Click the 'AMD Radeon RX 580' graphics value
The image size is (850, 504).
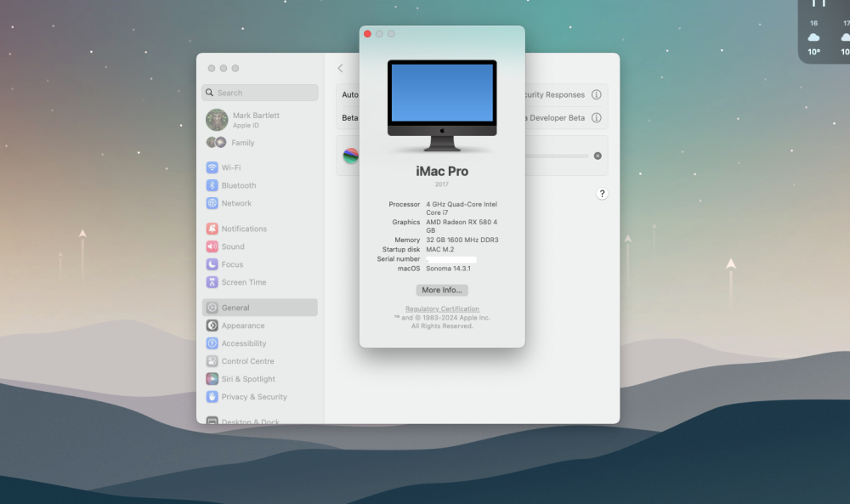(462, 226)
